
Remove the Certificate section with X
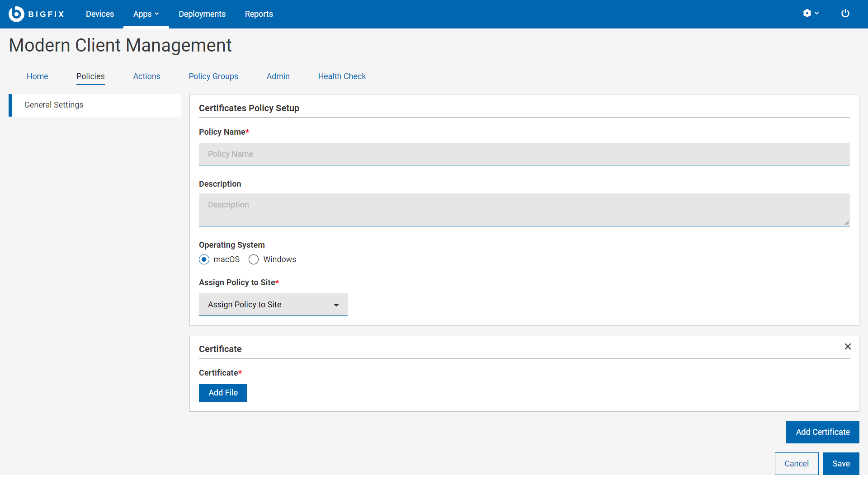848,347
